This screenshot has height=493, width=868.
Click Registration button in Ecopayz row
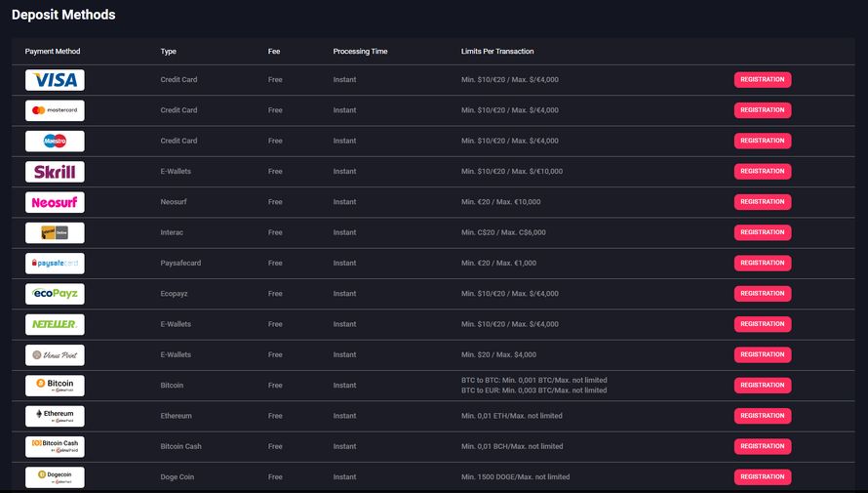tap(763, 294)
